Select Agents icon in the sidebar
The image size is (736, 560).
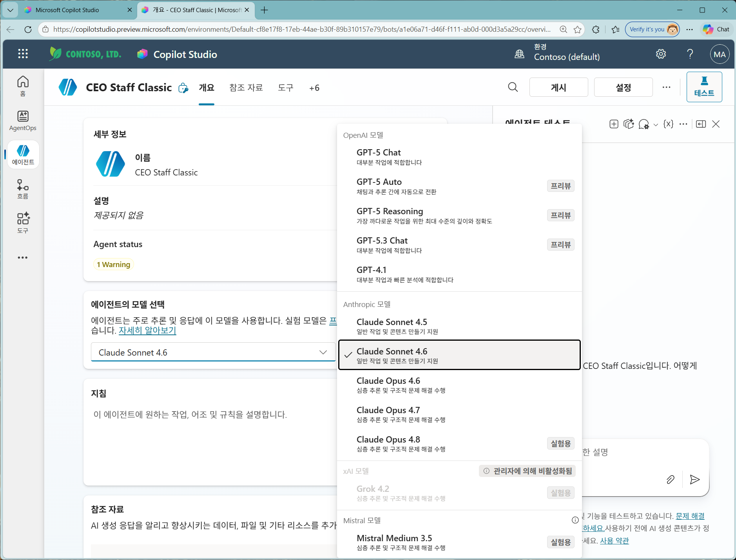(x=23, y=155)
